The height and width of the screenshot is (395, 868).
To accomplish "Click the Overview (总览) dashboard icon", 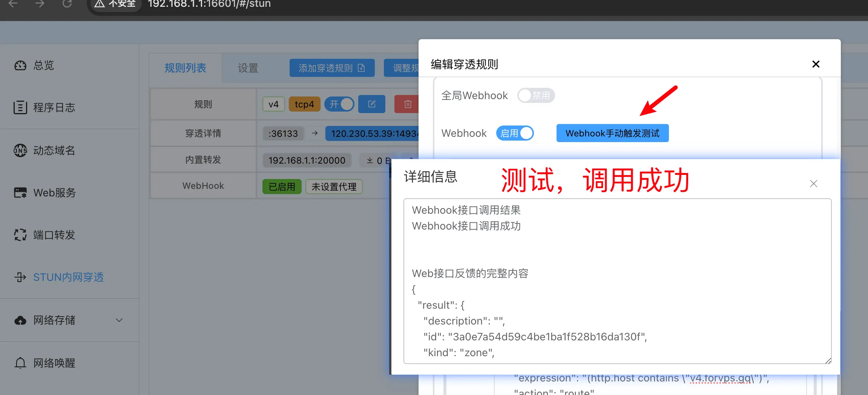I will coord(20,66).
